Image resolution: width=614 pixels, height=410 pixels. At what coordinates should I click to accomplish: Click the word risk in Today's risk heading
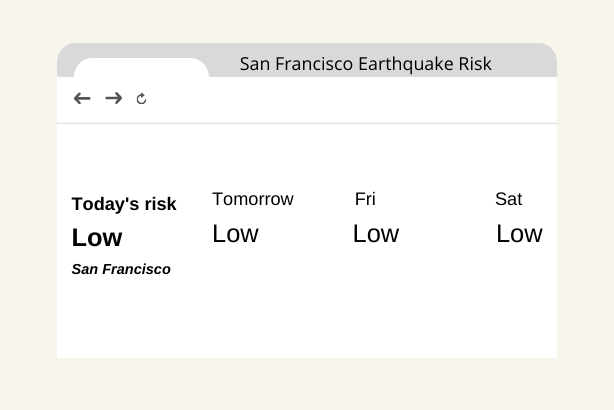[161, 204]
